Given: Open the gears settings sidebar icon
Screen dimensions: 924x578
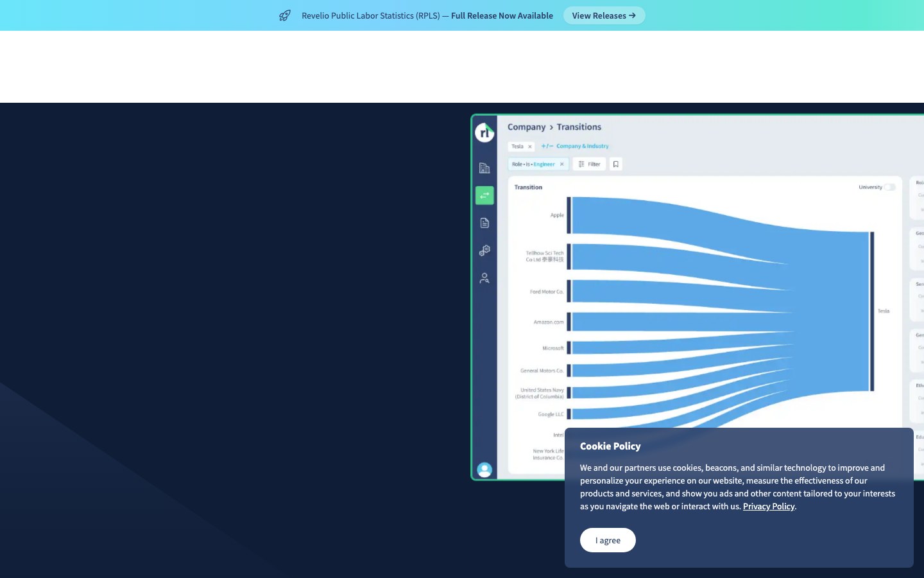Looking at the screenshot, I should 484,250.
